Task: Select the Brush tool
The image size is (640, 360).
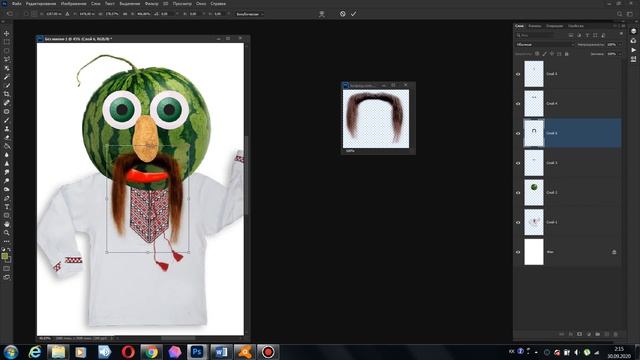Action: point(7,120)
